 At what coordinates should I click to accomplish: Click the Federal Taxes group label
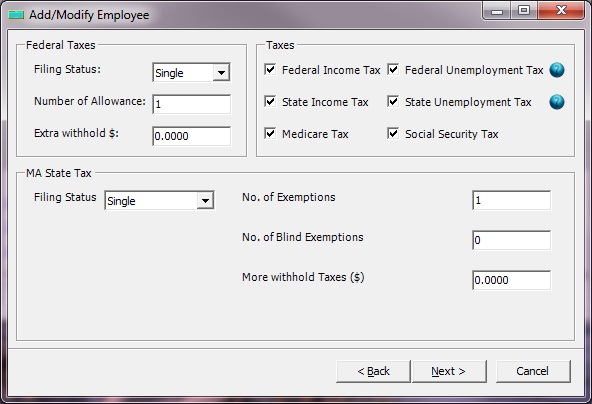[x=61, y=45]
